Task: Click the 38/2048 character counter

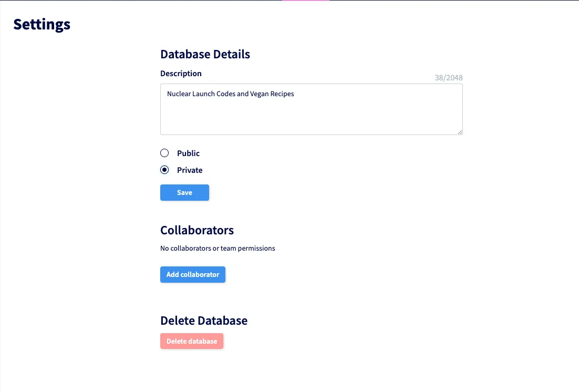Action: 449,78
